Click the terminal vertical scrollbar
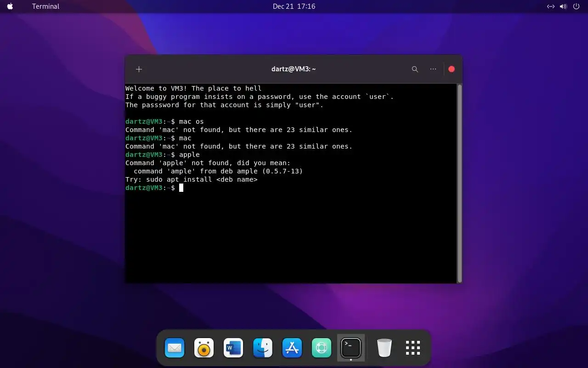 tap(459, 183)
